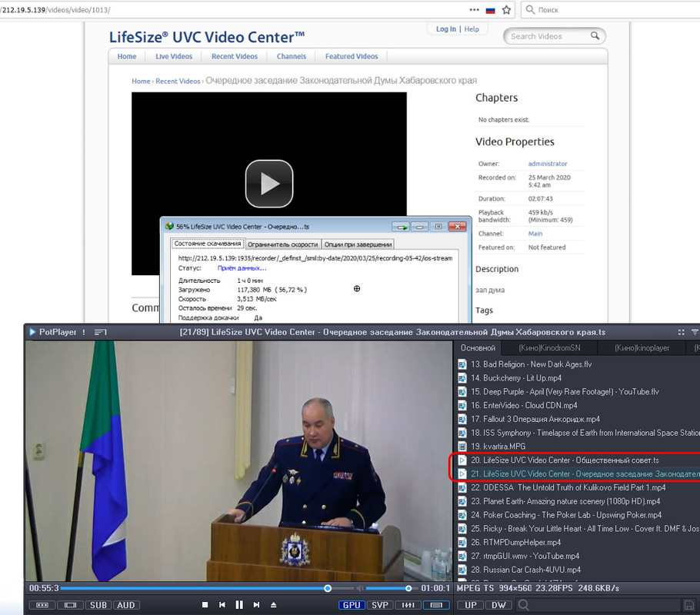This screenshot has height=615, width=700.
Task: Click the save playlist disk icon
Action: click(689, 605)
